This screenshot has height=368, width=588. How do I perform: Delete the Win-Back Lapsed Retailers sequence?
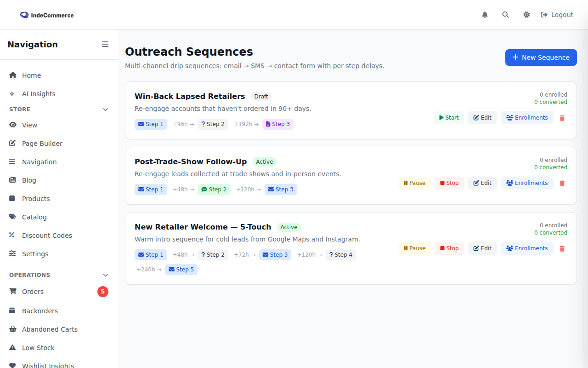562,118
